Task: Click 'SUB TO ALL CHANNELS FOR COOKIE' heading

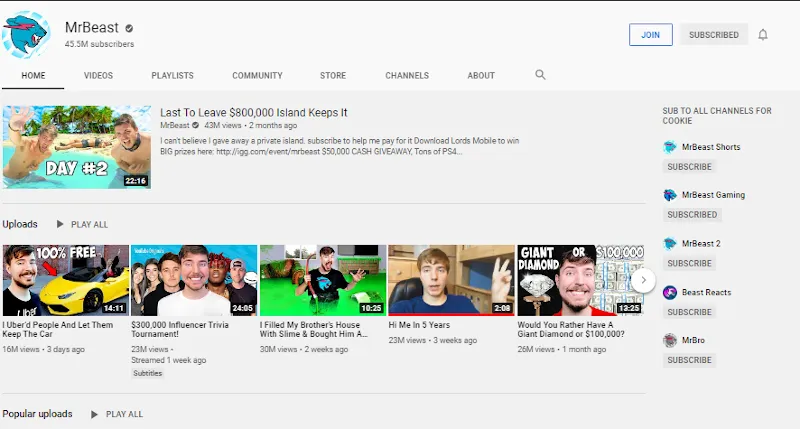Action: pyautogui.click(x=717, y=116)
